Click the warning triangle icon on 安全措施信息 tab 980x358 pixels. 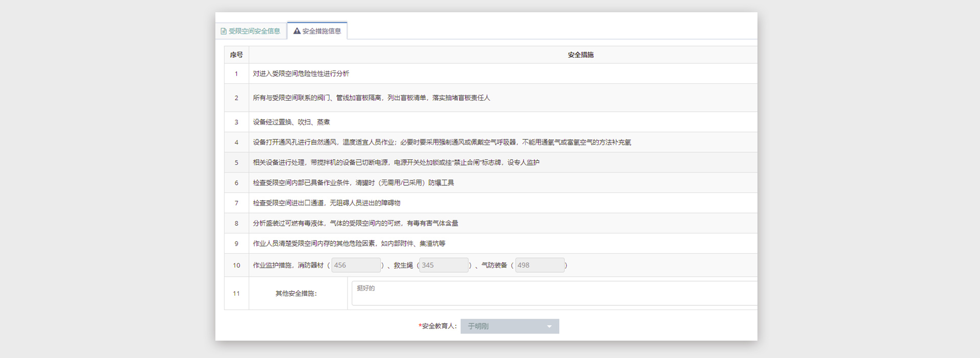pos(297,31)
